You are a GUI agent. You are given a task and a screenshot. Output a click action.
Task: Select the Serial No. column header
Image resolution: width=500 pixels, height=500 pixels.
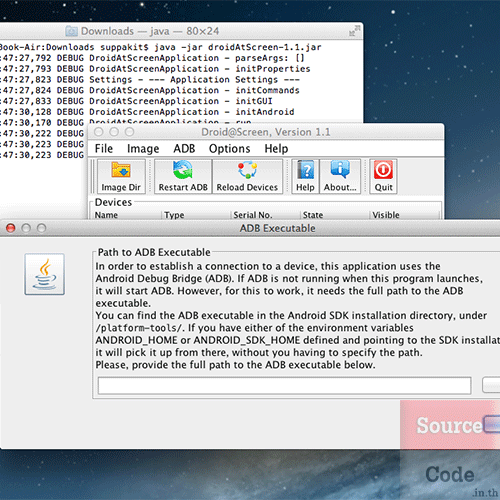tap(265, 215)
